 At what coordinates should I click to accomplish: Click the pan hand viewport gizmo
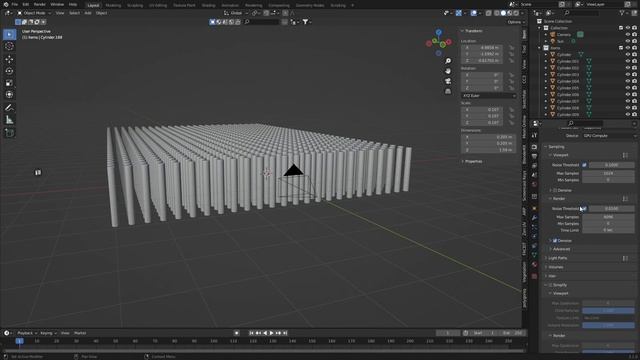448,71
